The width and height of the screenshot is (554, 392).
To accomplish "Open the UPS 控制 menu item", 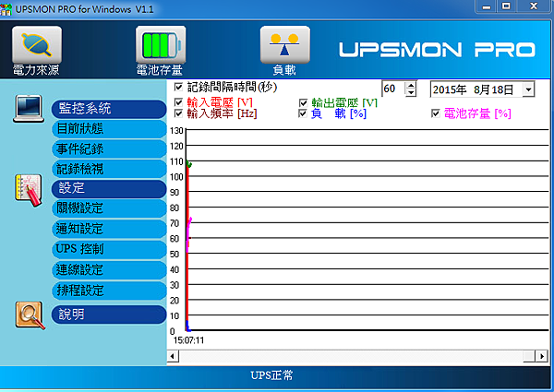I will coord(109,249).
